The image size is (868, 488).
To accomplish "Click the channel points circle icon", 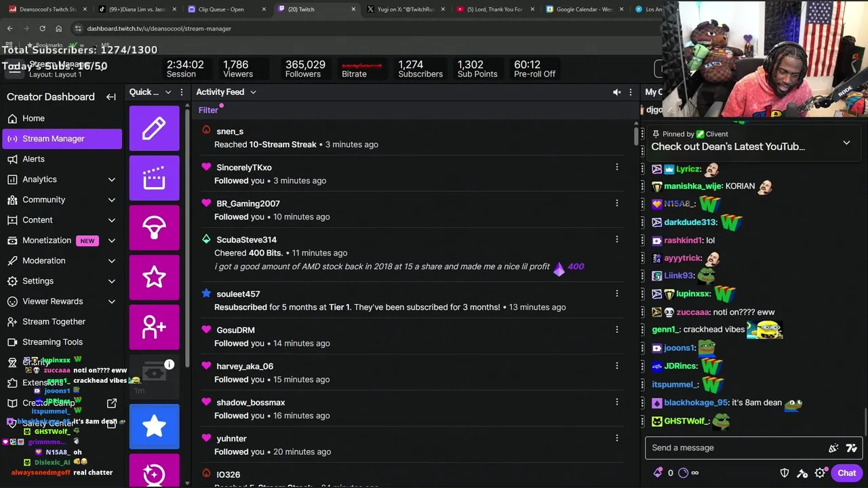I will click(683, 473).
